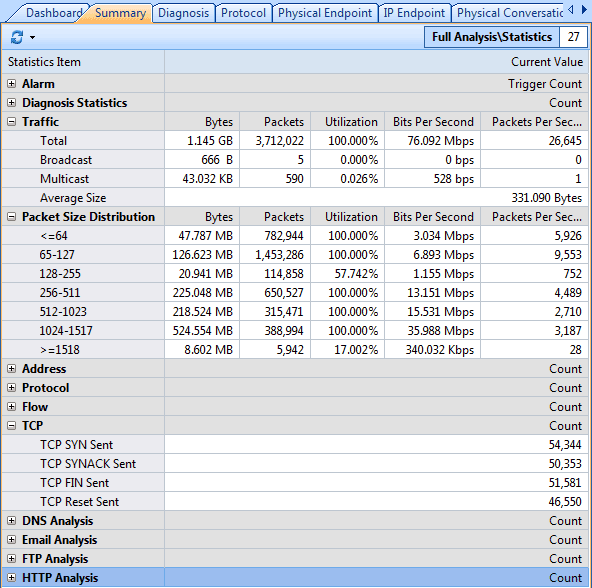
Task: Collapse the TCP section
Action: tap(12, 426)
